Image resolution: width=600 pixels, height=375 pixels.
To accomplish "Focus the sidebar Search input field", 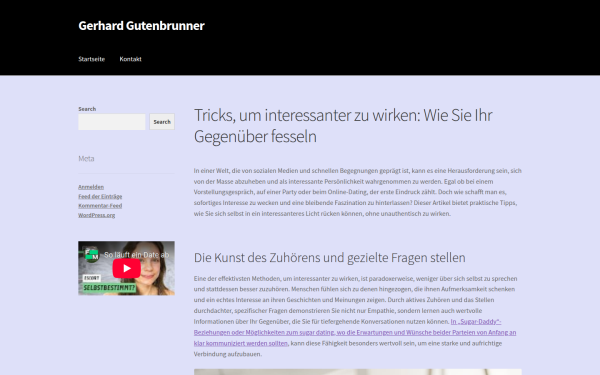I will pyautogui.click(x=112, y=122).
